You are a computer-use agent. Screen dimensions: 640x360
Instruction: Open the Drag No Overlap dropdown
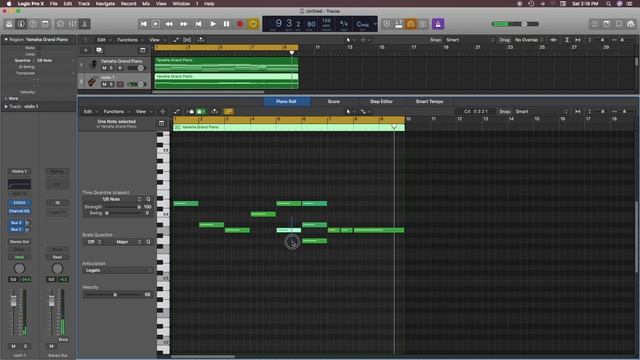click(529, 40)
